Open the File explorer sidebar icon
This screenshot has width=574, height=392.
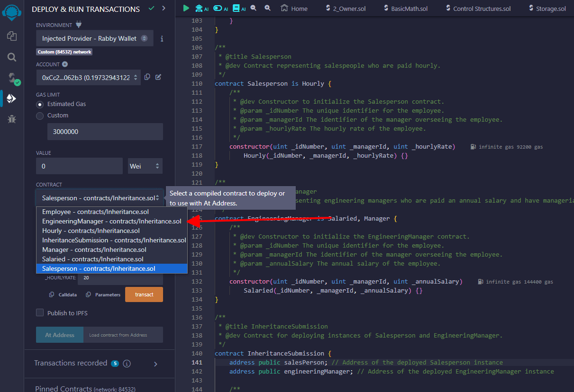(x=12, y=36)
